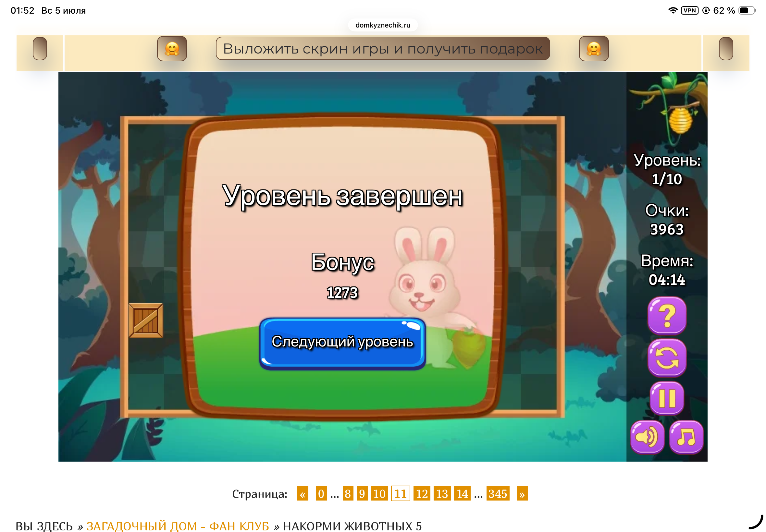Click the battery icon in status bar

[x=747, y=10]
